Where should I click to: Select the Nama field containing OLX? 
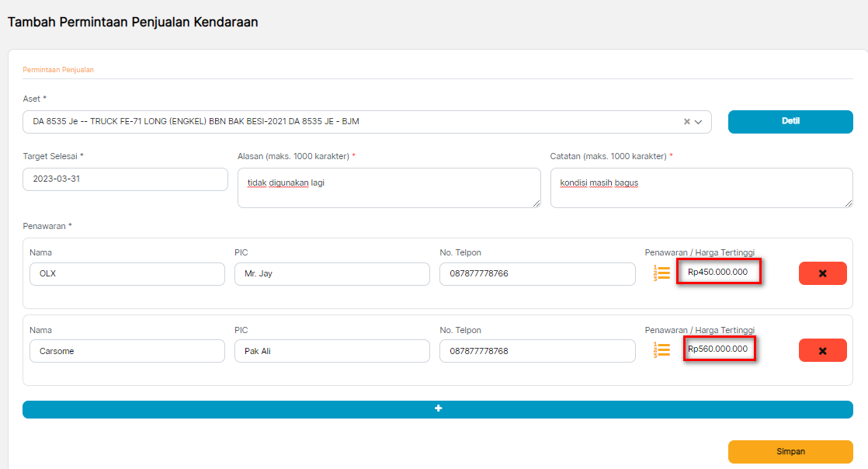pyautogui.click(x=127, y=274)
